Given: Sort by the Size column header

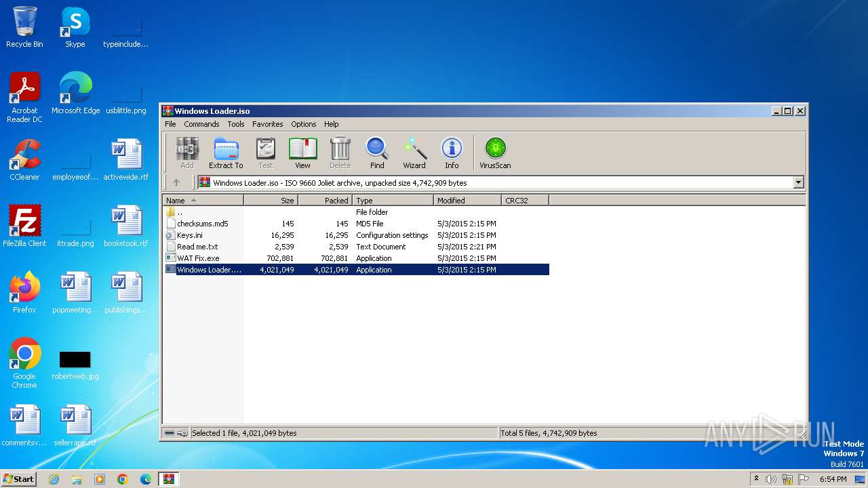Looking at the screenshot, I should click(x=271, y=201).
